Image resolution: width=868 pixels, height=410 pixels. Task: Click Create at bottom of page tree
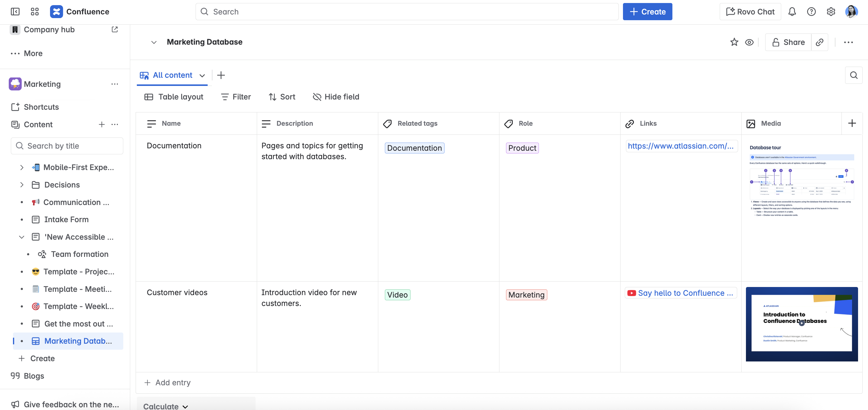click(42, 358)
